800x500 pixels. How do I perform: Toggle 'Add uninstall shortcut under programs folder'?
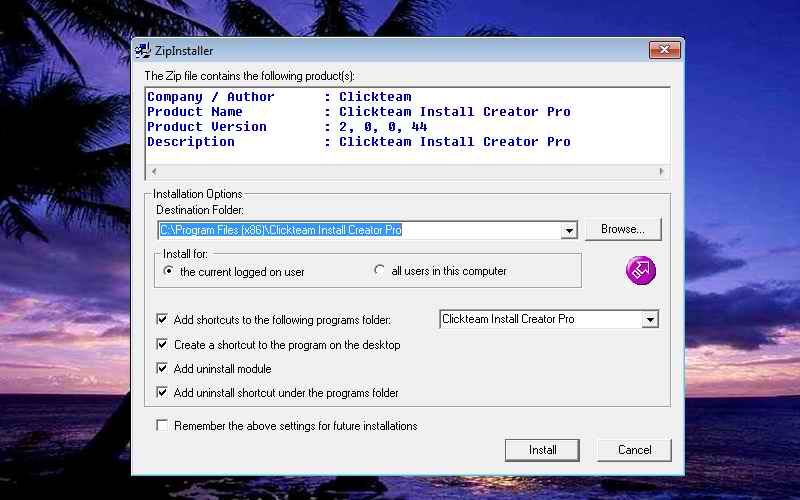coord(163,393)
